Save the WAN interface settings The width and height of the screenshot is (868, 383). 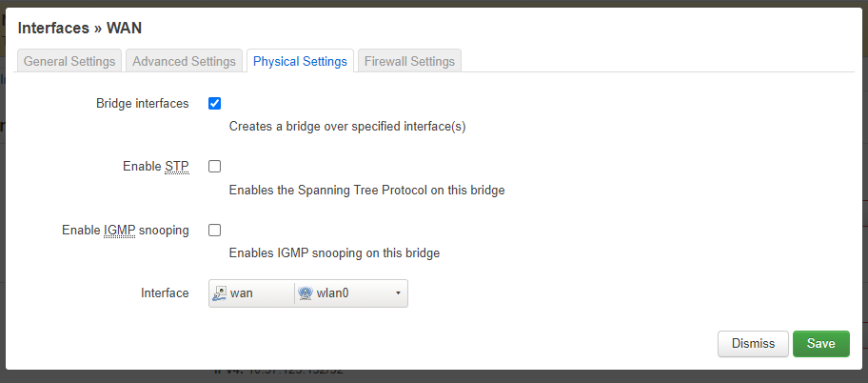coord(821,344)
